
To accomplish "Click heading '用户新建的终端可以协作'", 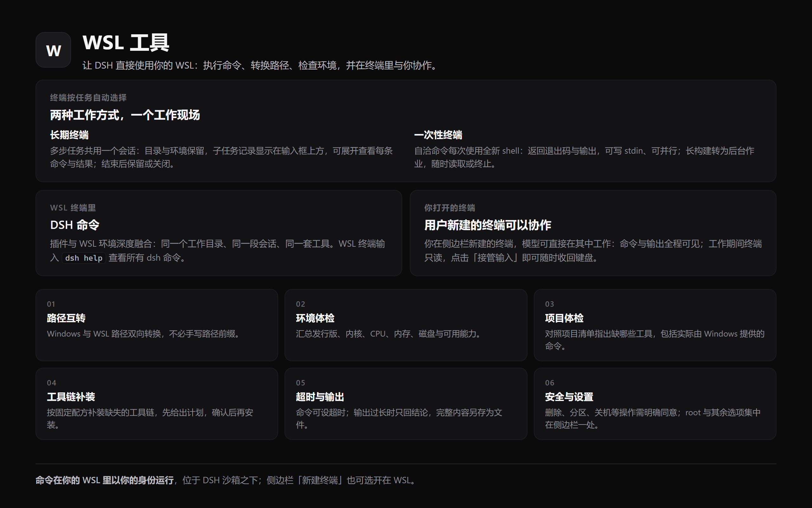I will tap(488, 225).
